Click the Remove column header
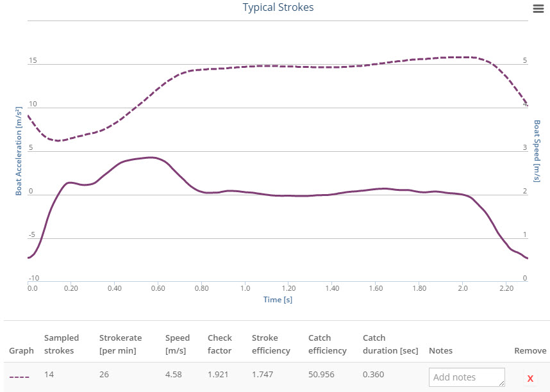The width and height of the screenshot is (550, 392). (x=530, y=350)
